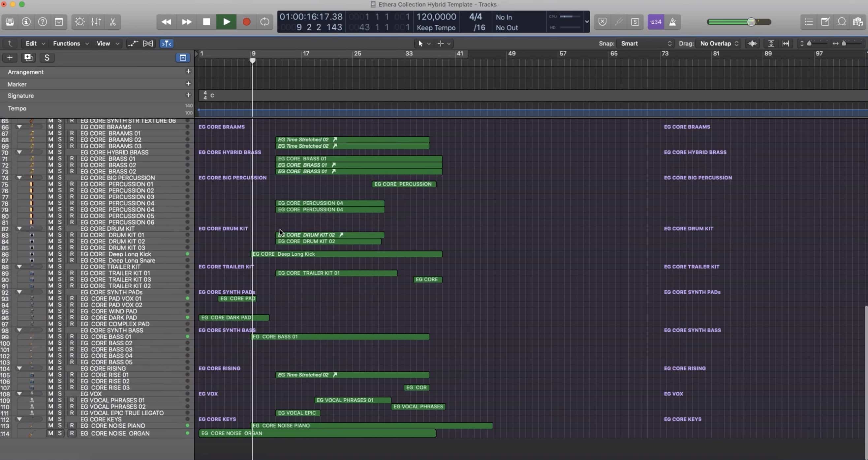The image size is (868, 460).
Task: Open the Loop Browser icon
Action: [x=842, y=22]
